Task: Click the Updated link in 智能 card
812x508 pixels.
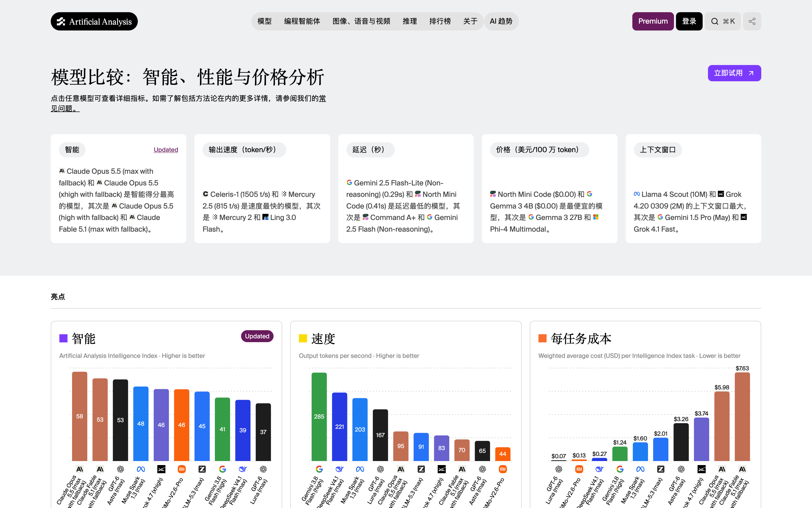Action: [166, 150]
